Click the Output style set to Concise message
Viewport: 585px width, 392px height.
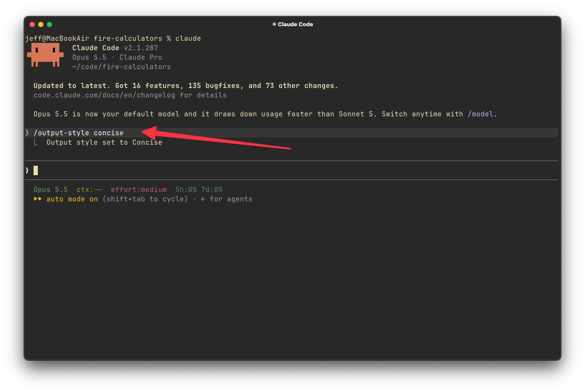(x=104, y=143)
